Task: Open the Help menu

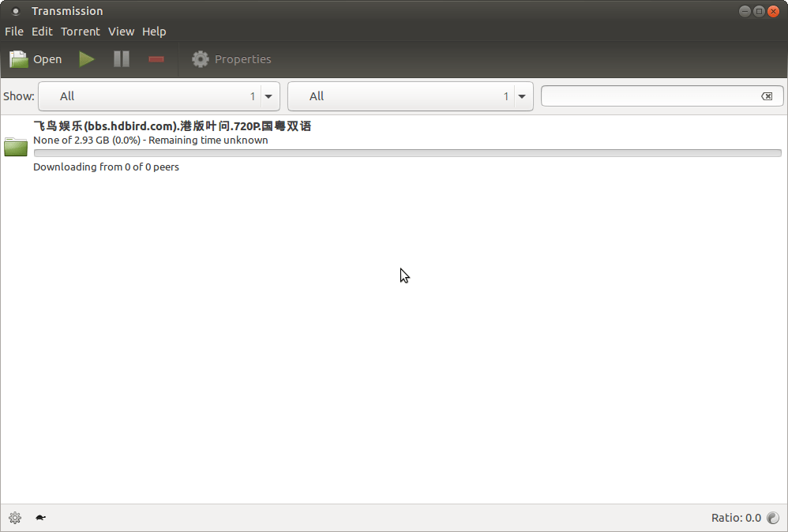Action: pyautogui.click(x=154, y=32)
